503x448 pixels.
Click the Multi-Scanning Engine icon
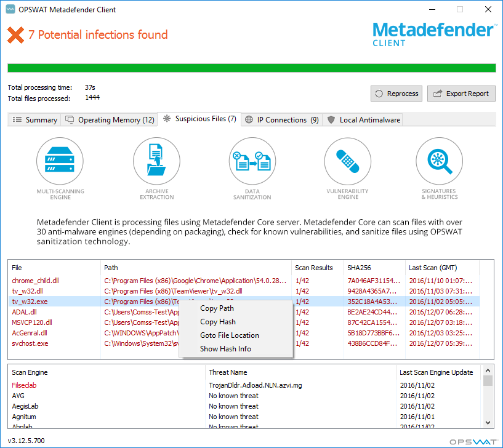[x=60, y=161]
